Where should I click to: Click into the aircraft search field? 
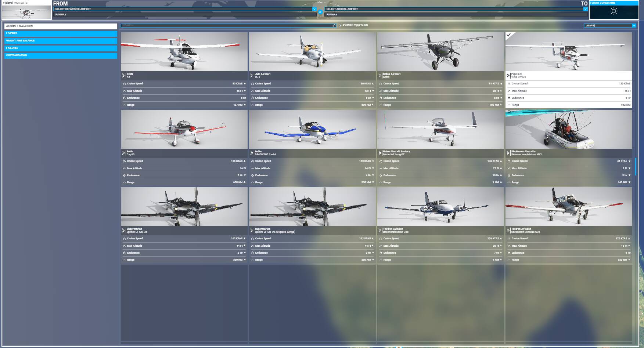(x=226, y=25)
